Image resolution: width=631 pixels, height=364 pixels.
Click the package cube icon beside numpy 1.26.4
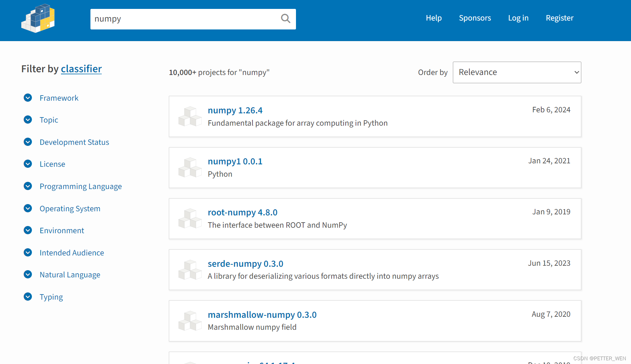(190, 116)
